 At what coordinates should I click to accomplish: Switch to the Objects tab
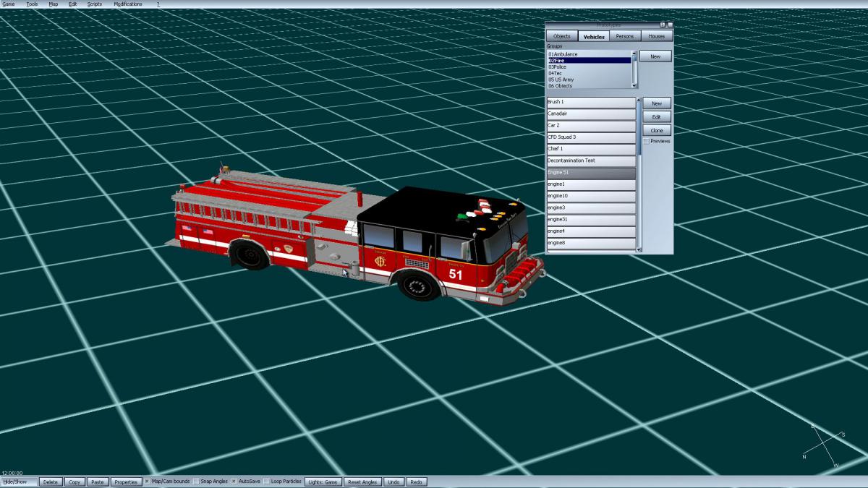(562, 36)
